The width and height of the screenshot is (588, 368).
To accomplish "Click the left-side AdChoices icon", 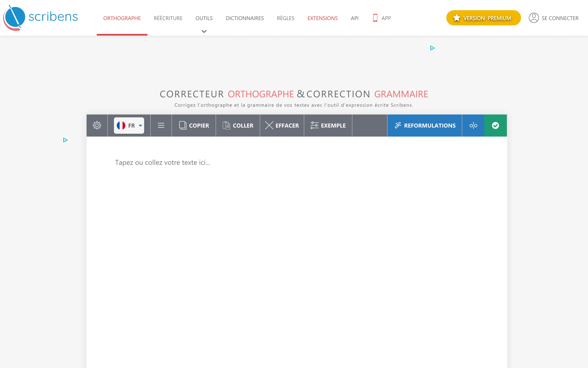I will coord(65,140).
